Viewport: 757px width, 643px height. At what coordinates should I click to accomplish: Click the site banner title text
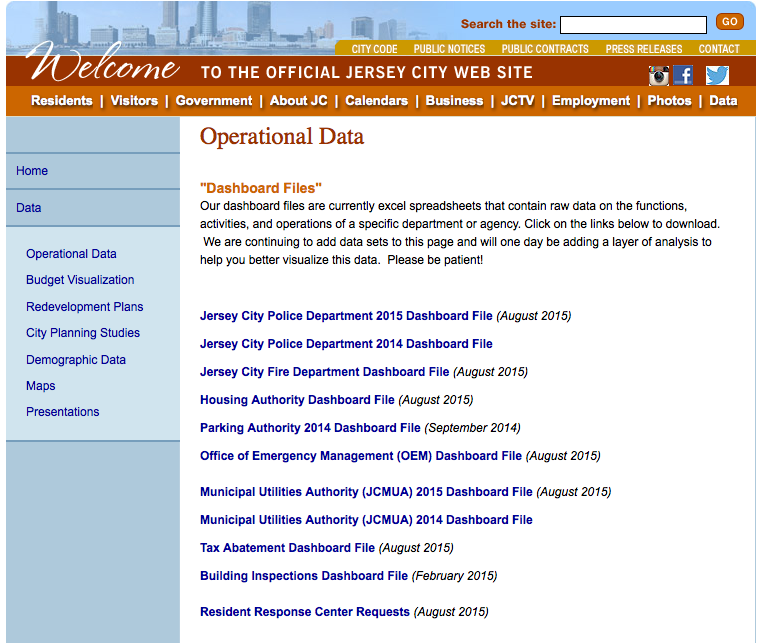367,72
